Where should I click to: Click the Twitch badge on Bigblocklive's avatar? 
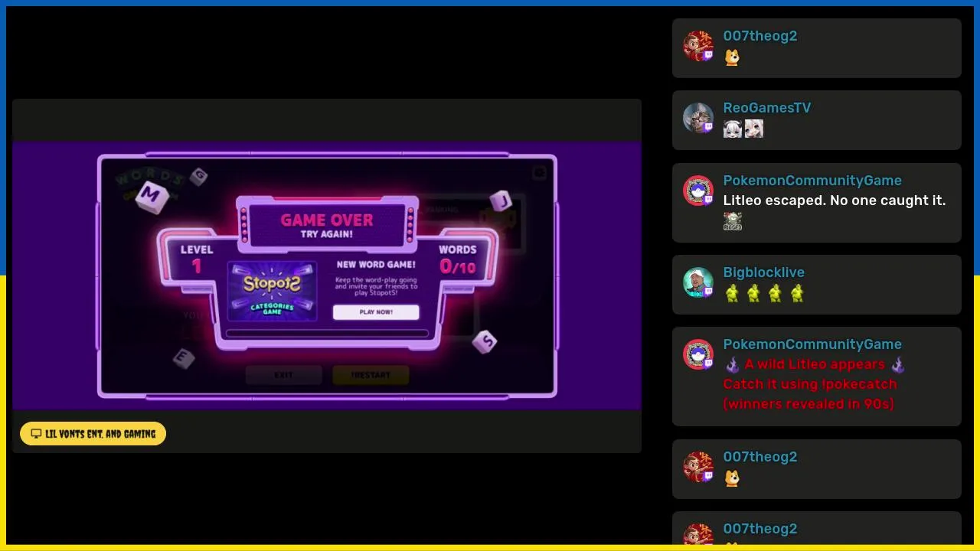click(708, 292)
